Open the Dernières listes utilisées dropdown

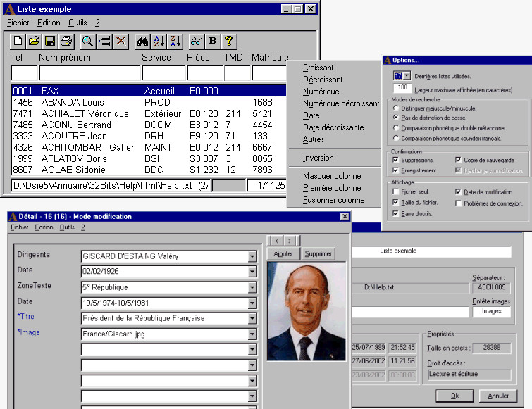[407, 75]
